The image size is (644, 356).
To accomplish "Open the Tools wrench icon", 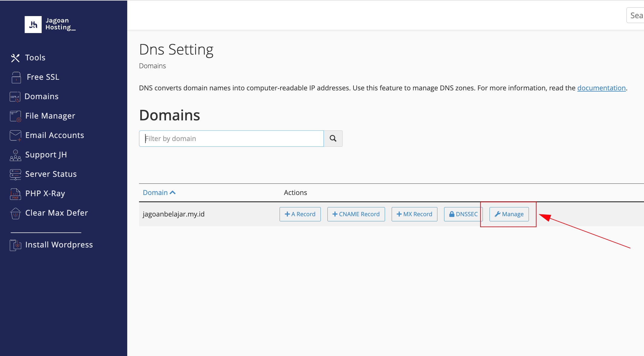I will point(15,58).
